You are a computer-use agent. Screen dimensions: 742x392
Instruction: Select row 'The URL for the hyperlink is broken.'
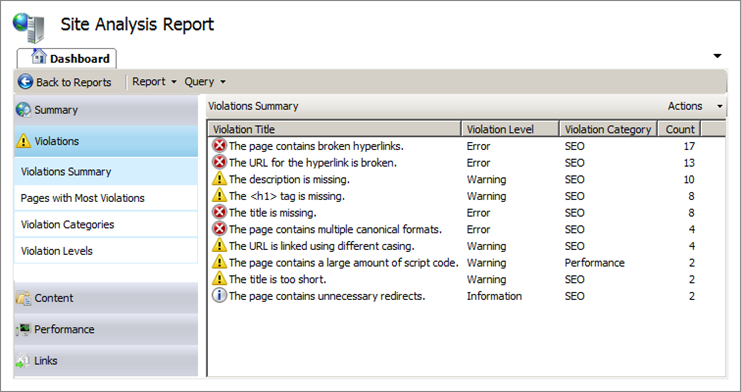tap(466, 162)
